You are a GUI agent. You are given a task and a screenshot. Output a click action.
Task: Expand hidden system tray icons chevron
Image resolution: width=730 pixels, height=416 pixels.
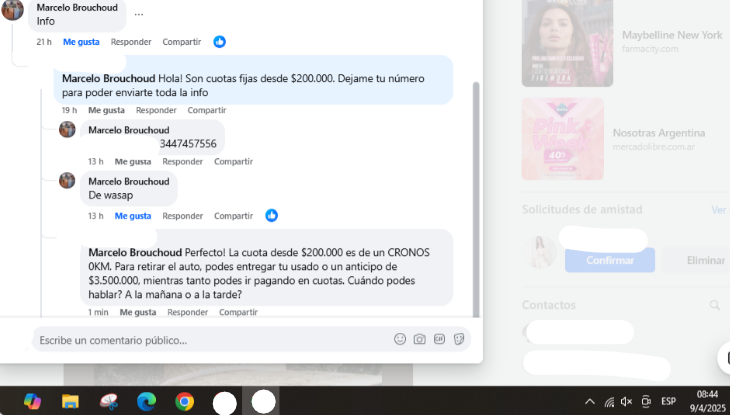point(589,401)
